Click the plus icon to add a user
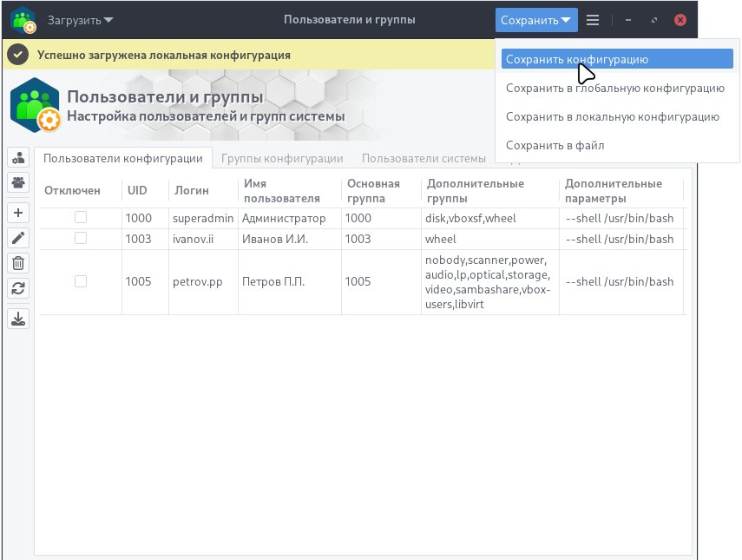This screenshot has height=560, width=742. tap(17, 212)
